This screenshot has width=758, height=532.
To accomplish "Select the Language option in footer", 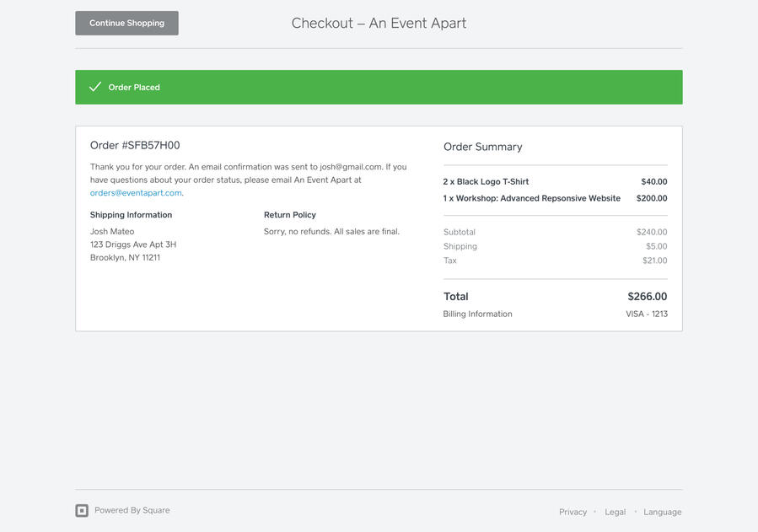I will 662,512.
